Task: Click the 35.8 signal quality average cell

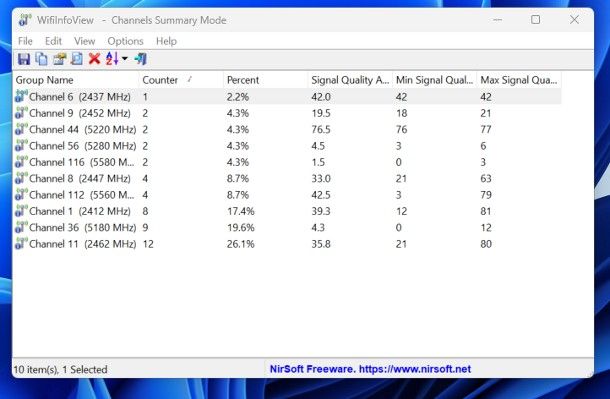Action: tap(321, 244)
